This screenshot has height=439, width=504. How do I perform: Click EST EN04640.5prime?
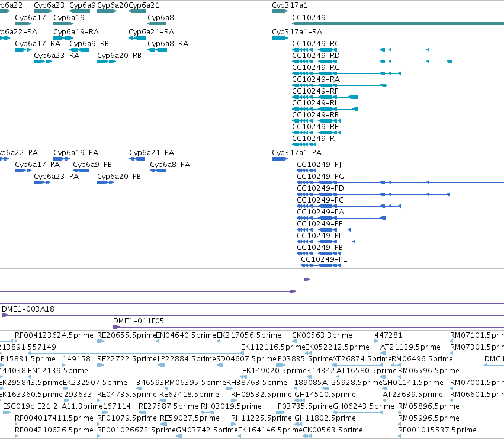pos(186,335)
